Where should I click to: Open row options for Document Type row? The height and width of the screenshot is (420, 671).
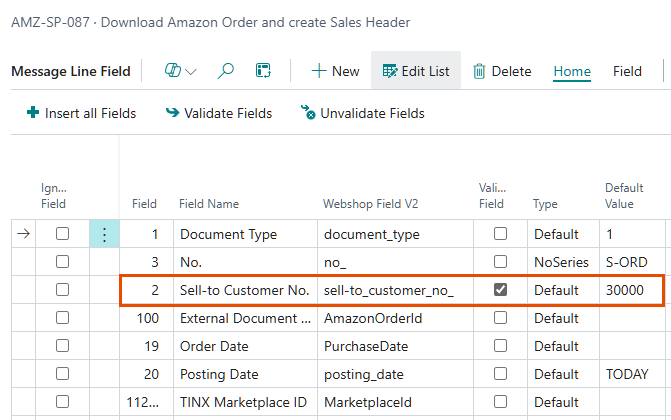tap(104, 234)
